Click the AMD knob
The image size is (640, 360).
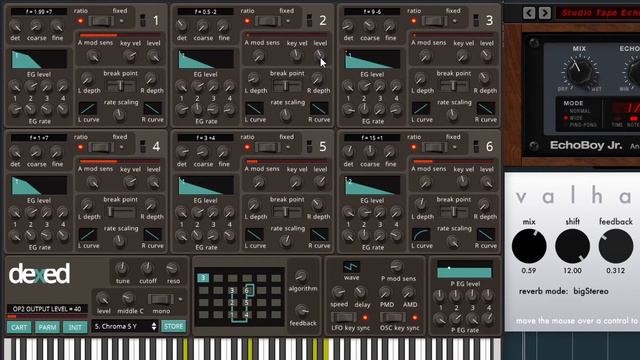[x=408, y=292]
